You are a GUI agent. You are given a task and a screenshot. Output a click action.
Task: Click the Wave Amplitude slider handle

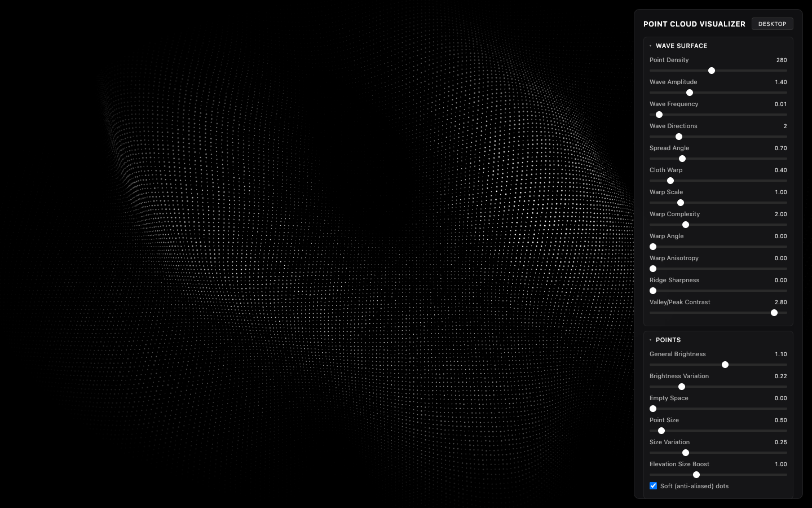(x=690, y=93)
